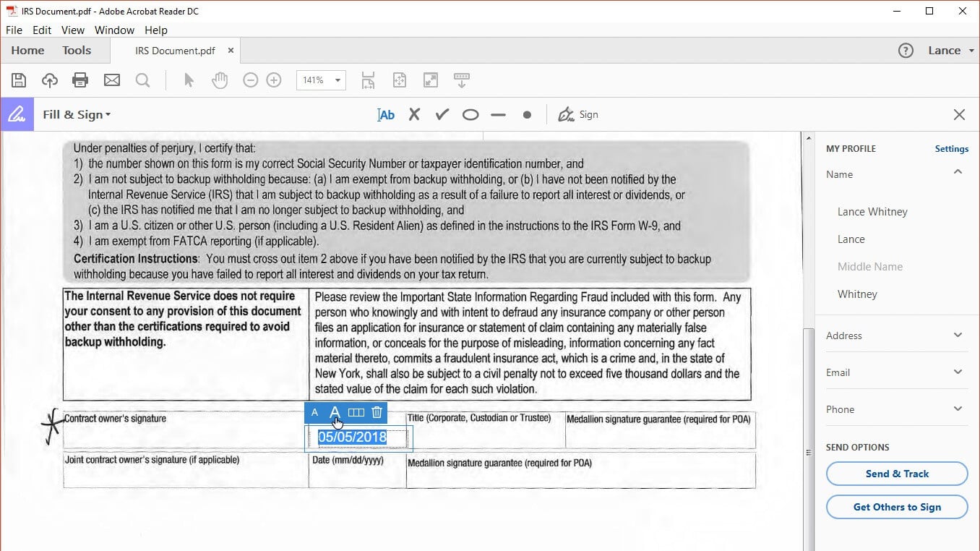Open the Help question mark icon

pos(906,51)
